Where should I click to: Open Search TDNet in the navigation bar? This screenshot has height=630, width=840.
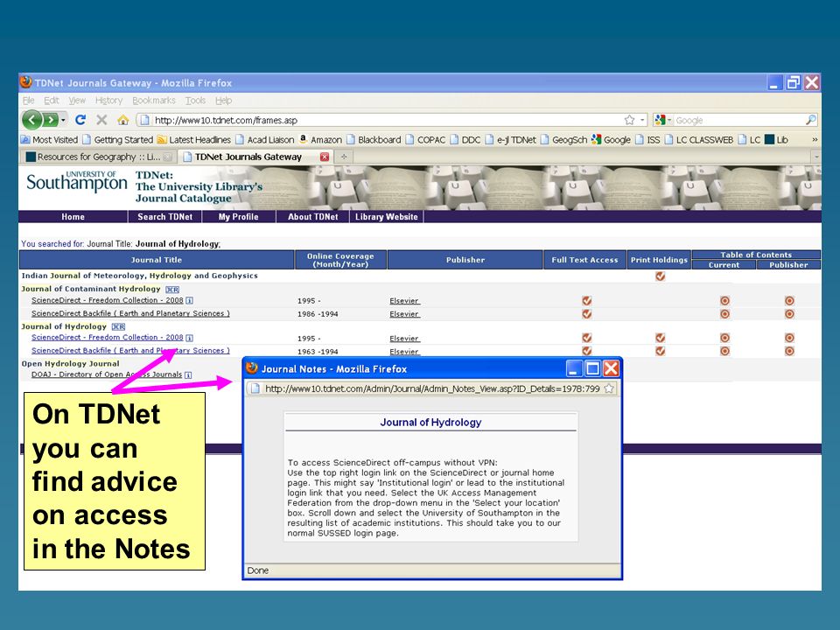coord(165,216)
